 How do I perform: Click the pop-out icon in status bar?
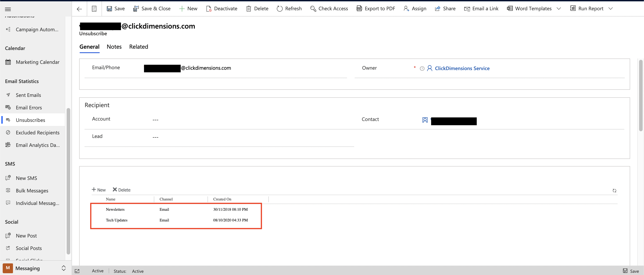click(77, 271)
